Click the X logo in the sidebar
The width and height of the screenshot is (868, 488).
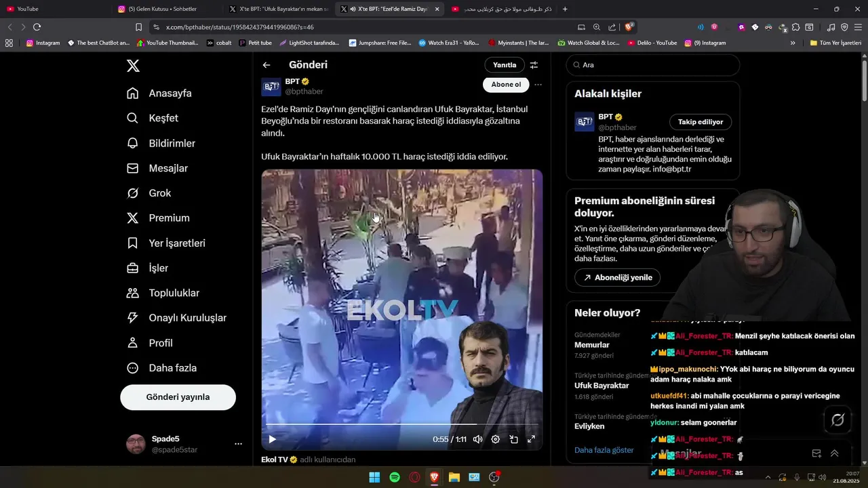(x=133, y=66)
